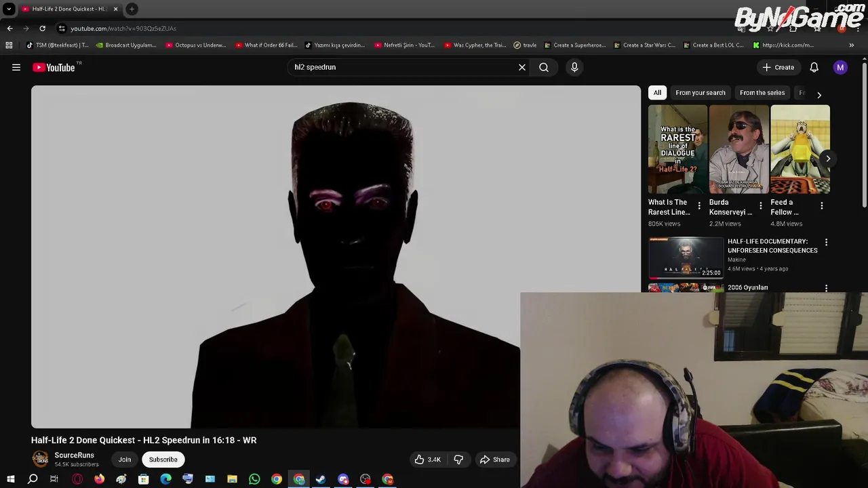868x488 pixels.
Task: Join the SourceRuns channel
Action: pyautogui.click(x=125, y=460)
